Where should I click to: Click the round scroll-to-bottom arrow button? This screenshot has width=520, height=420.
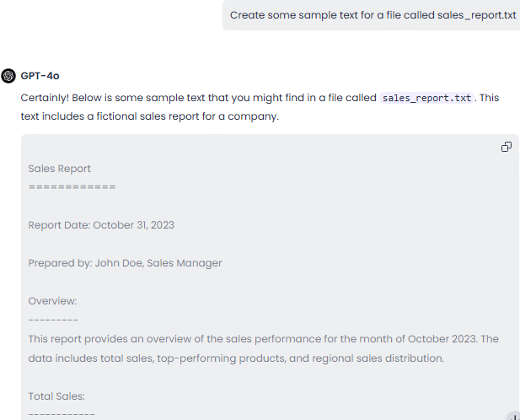tap(515, 416)
